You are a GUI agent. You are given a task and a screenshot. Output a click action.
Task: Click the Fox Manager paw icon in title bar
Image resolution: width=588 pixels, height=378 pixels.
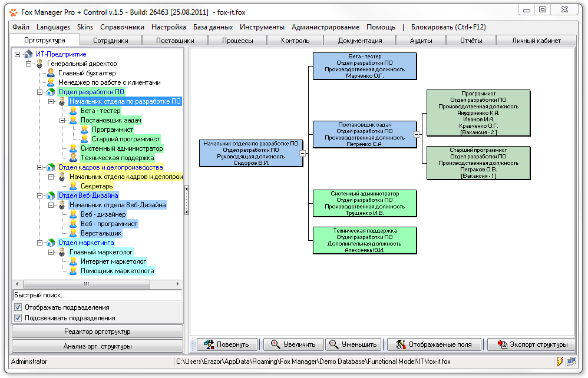point(14,12)
